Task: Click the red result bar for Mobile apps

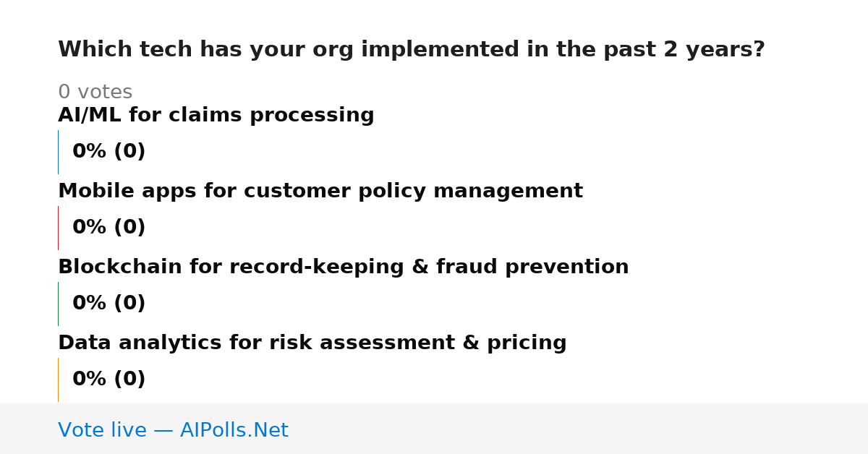Action: (x=58, y=228)
